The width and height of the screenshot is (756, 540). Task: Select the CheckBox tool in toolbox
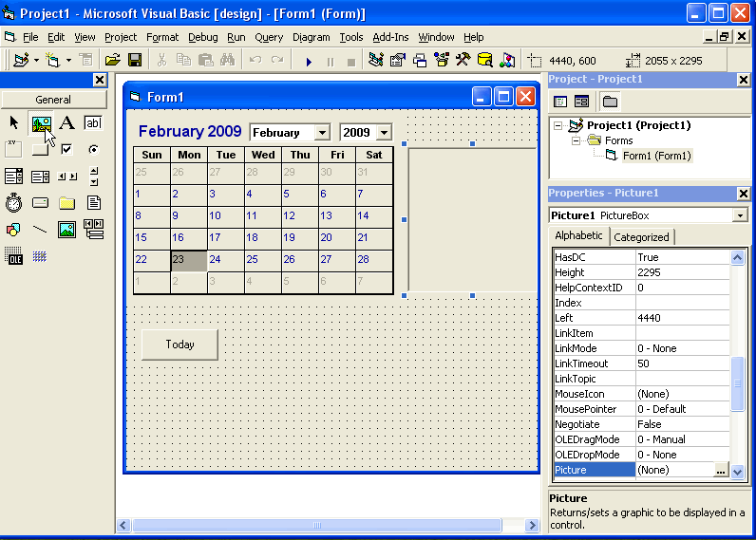[67, 149]
